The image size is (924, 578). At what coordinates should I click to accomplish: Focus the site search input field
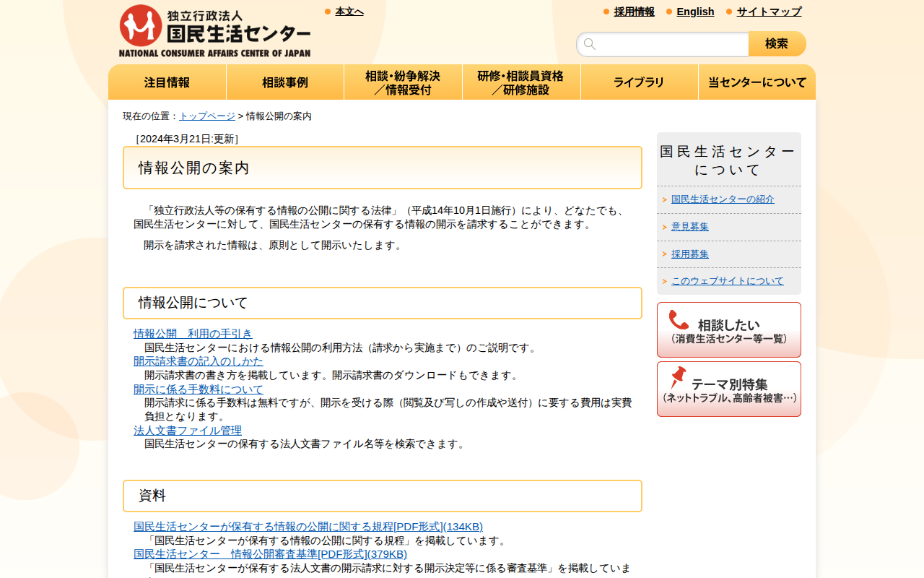tap(663, 44)
